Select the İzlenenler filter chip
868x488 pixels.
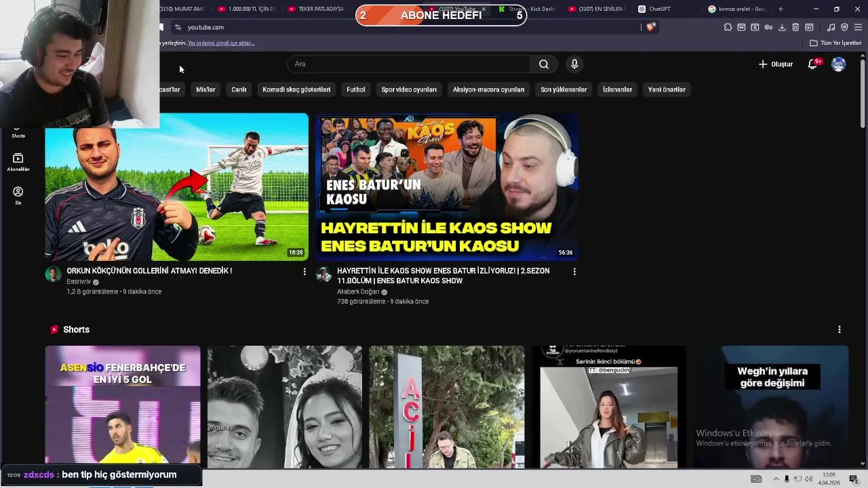(617, 89)
